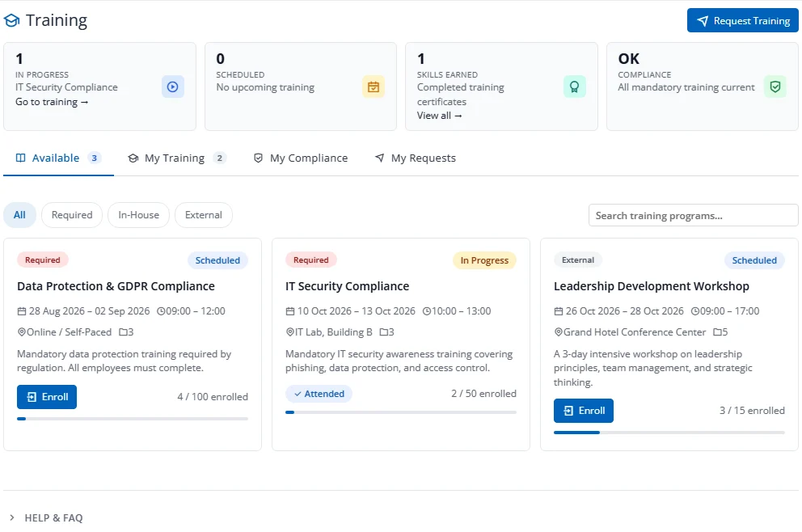The image size is (802, 532).
Task: Click clock icon beside 10:00 – 13:00 time
Action: 427,311
